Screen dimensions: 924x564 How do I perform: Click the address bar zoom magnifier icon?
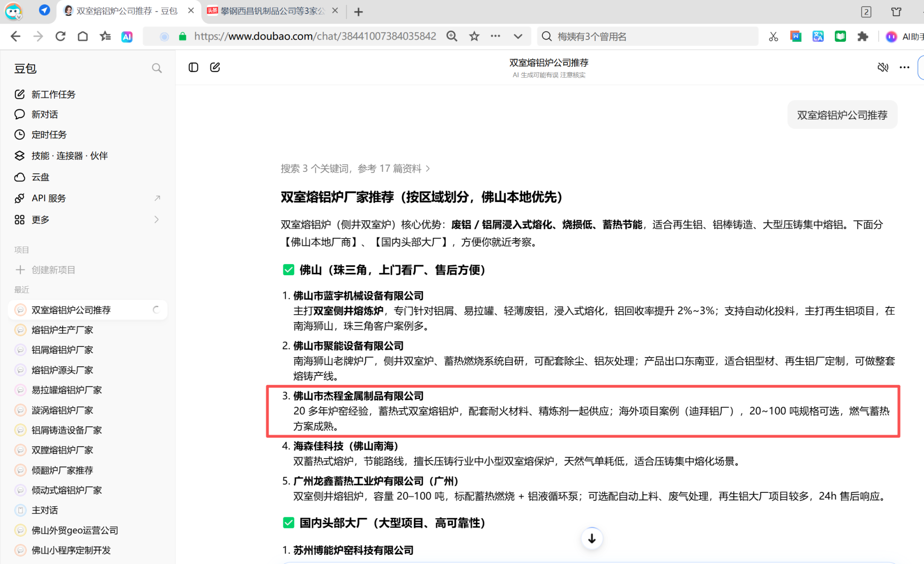tap(452, 37)
